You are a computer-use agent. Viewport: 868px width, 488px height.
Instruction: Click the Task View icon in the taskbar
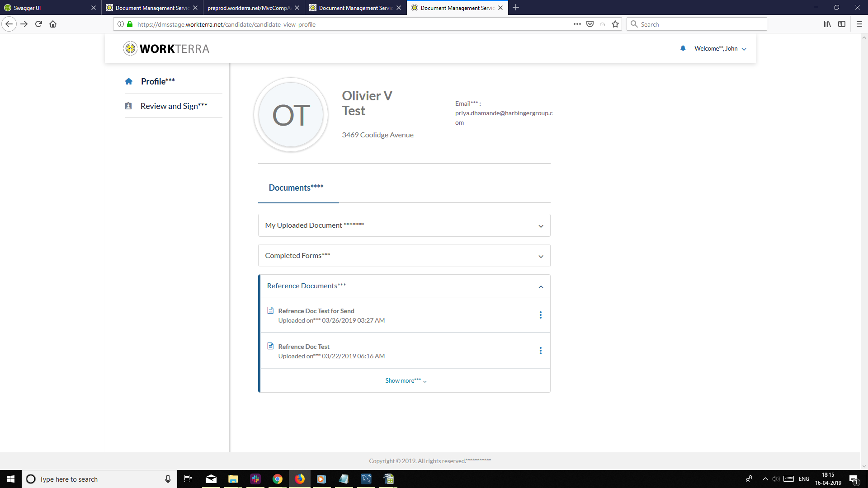coord(188,479)
